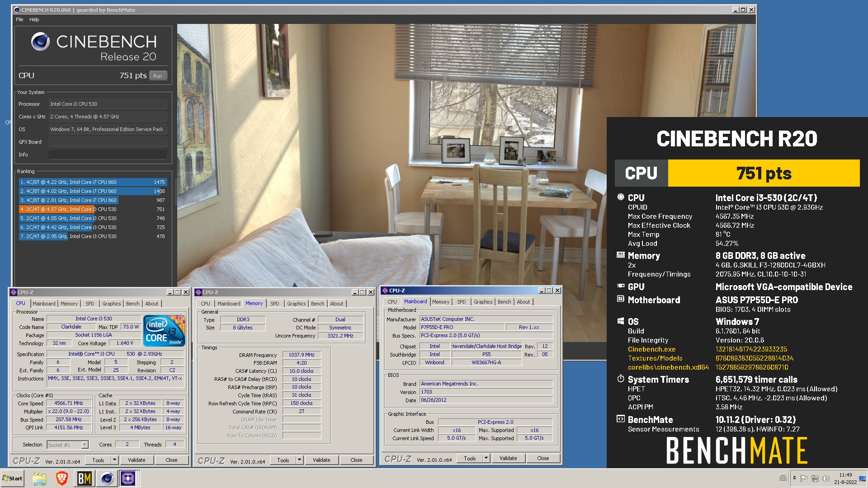Open CPU tab in Memory CPU-Z window
The height and width of the screenshot is (488, 868).
click(x=206, y=304)
